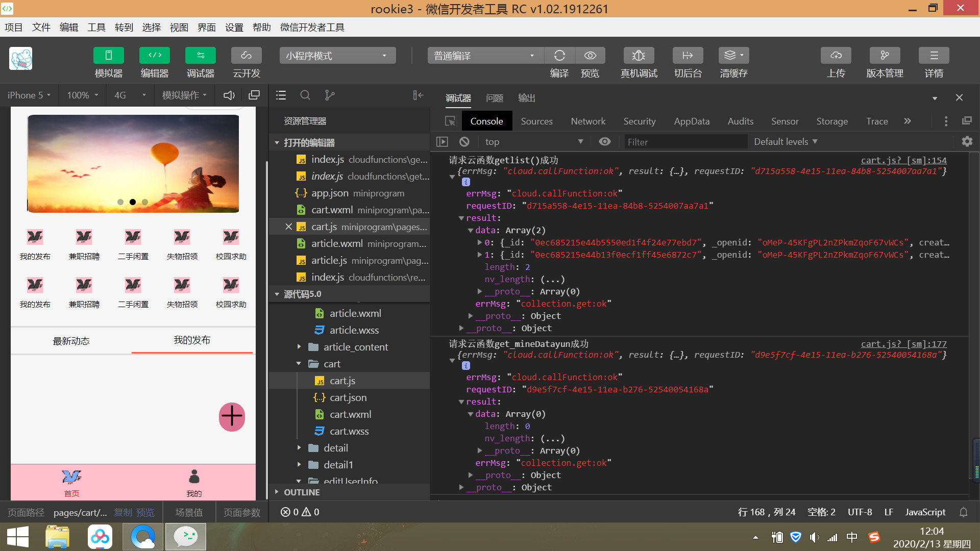Open version management (版本管理) icon
This screenshot has height=551, width=980.
[885, 55]
